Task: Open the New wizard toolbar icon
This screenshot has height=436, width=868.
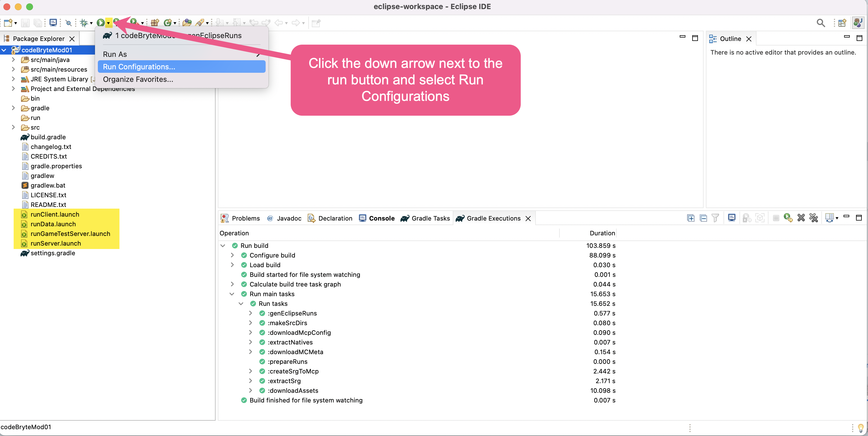Action: click(x=8, y=23)
